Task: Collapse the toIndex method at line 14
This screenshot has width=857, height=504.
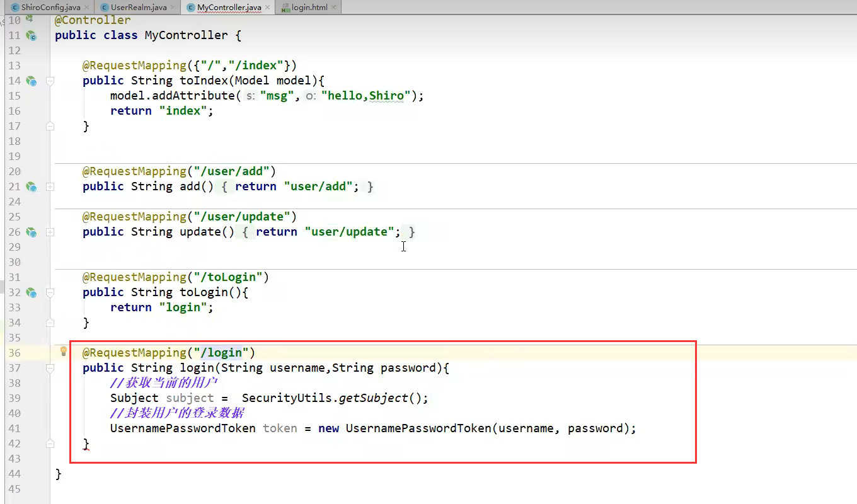Action: (x=50, y=81)
